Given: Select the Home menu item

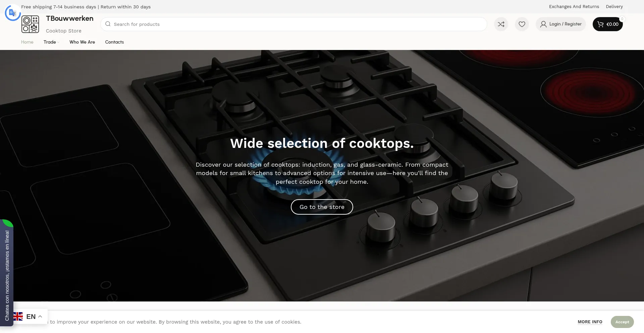Looking at the screenshot, I should (27, 42).
